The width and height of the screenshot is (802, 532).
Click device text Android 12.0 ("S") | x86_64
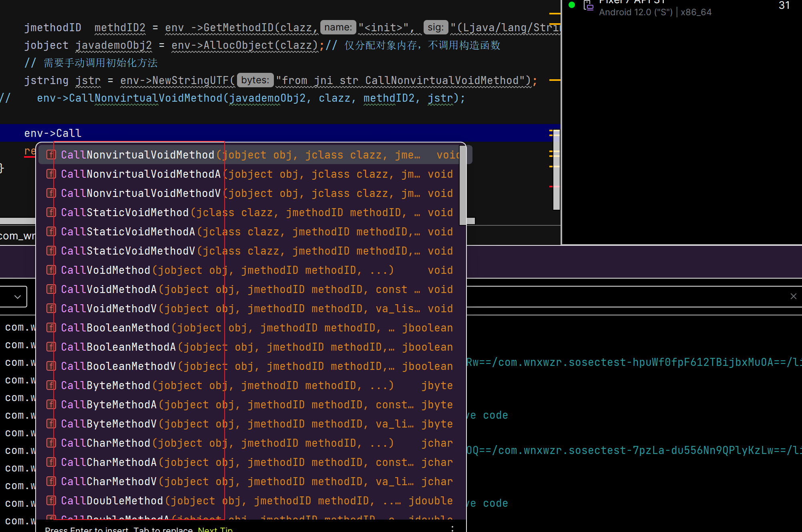(x=655, y=12)
